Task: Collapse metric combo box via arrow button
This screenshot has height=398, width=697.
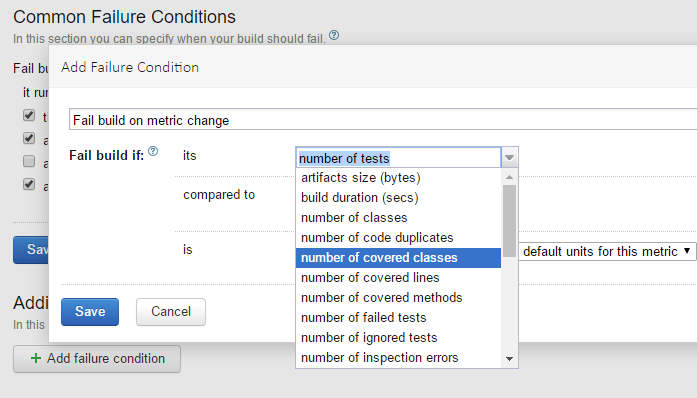Action: [x=509, y=157]
